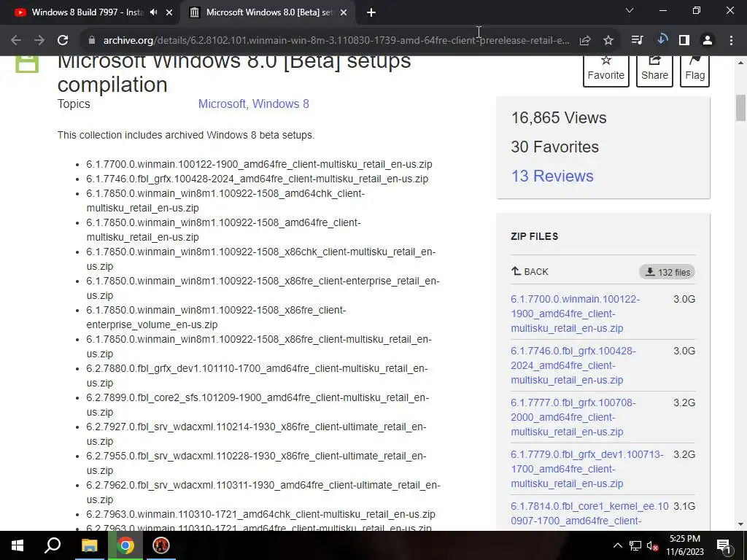Download 6.1.7746.0.fbl_grfx.100428 zip link

(x=573, y=365)
